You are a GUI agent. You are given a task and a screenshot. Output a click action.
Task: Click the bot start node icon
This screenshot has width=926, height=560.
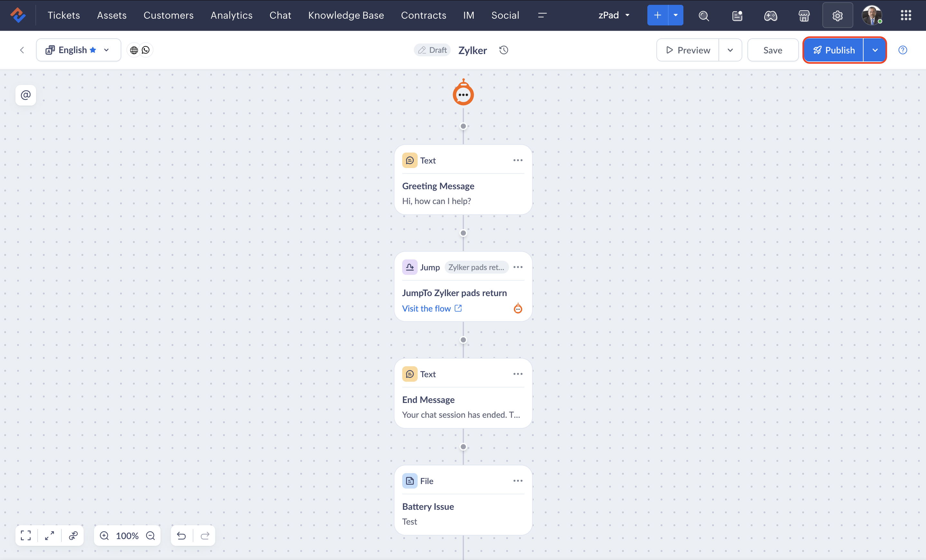(463, 94)
